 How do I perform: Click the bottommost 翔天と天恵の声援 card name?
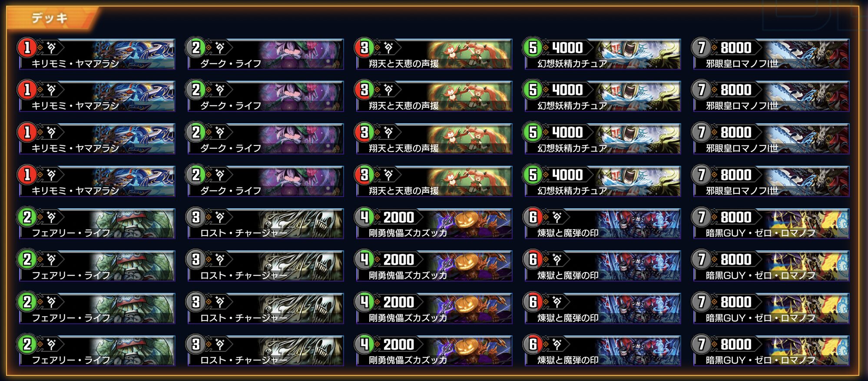[x=404, y=190]
